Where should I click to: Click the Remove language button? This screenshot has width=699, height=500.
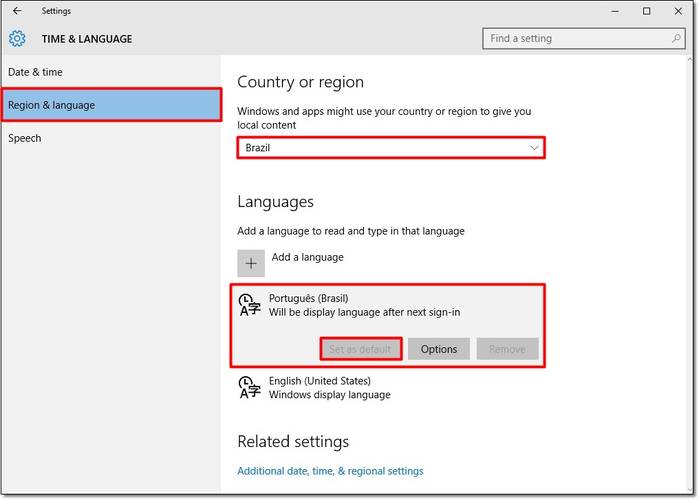tap(507, 349)
